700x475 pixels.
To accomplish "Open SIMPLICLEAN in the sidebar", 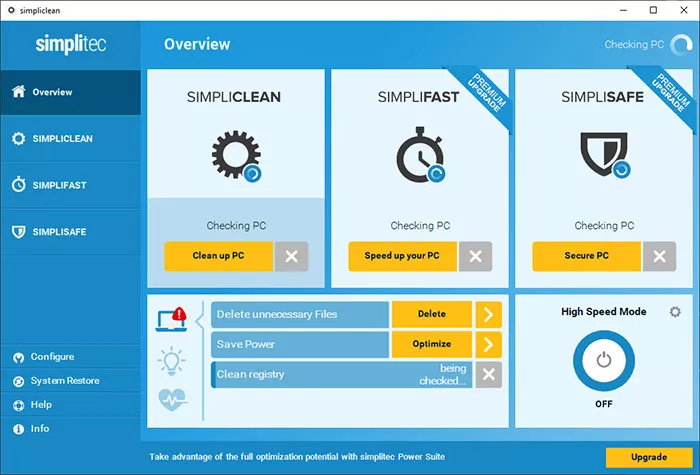I will click(71, 138).
